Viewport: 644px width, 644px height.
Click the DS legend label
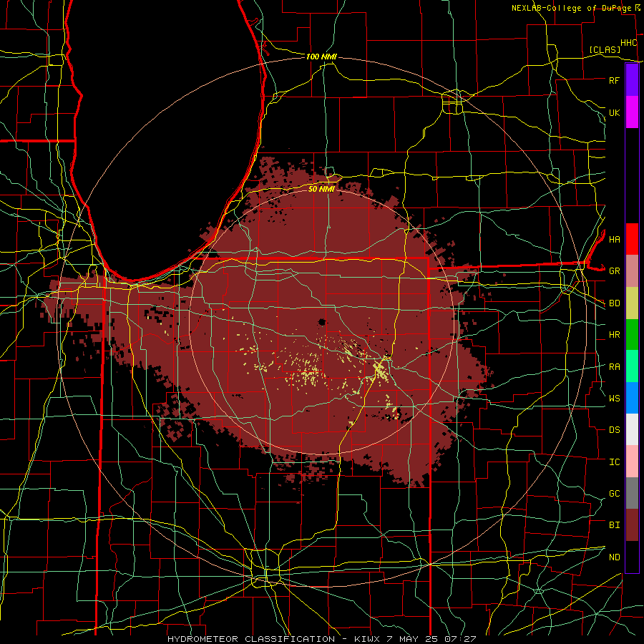[x=614, y=430]
